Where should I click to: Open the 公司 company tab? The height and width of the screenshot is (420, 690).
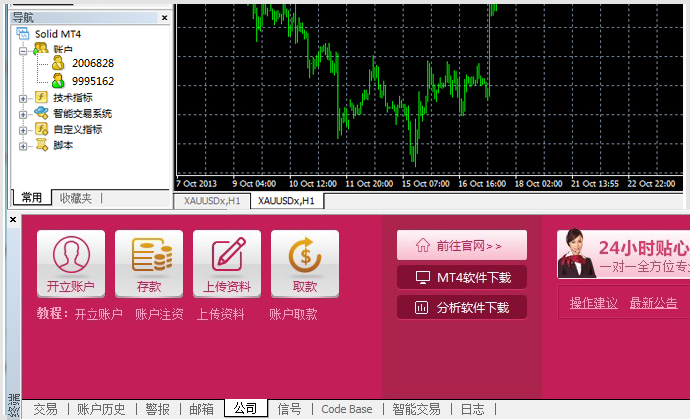tap(246, 408)
